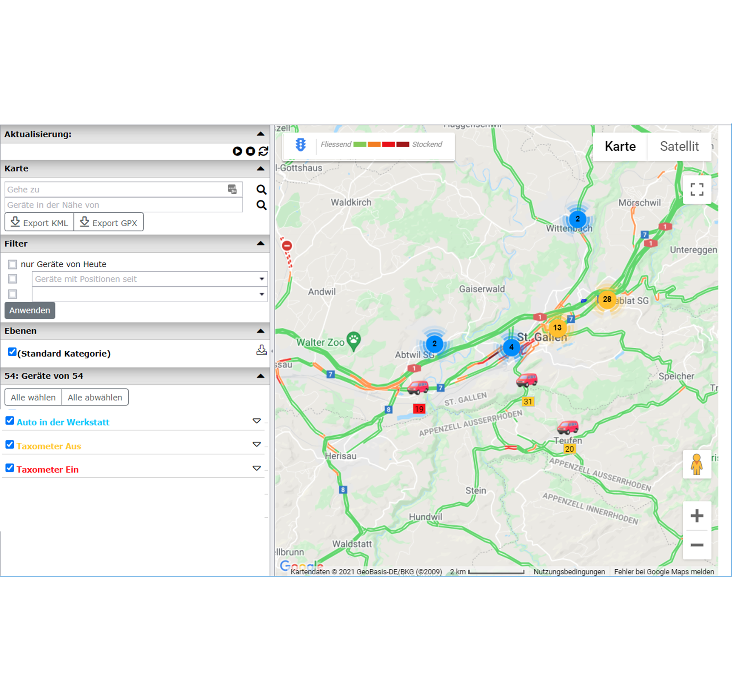
Task: Click the red vehicle label 19
Action: [419, 409]
